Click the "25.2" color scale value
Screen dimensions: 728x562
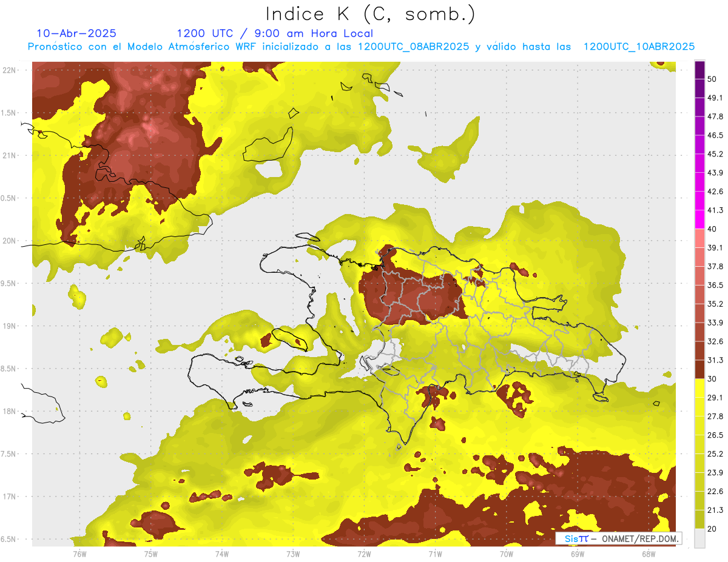[715, 455]
